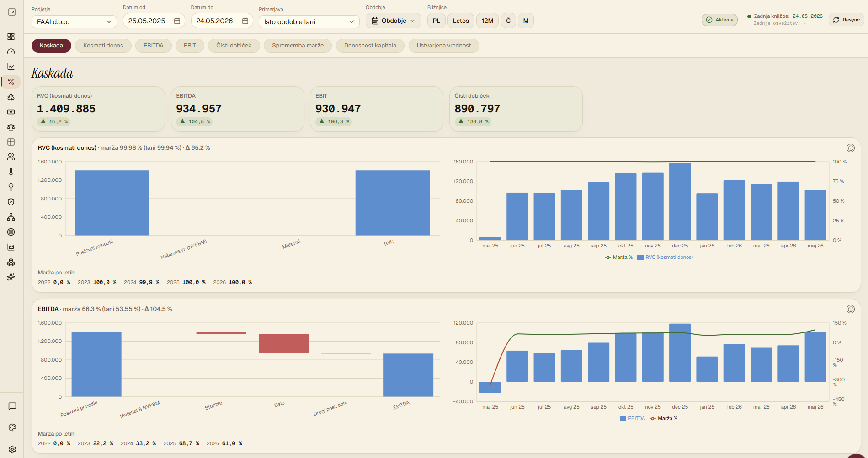Screen dimensions: 868x458
Task: Click the 2025 EBITDA margin value 68,7 %
Action: point(190,444)
